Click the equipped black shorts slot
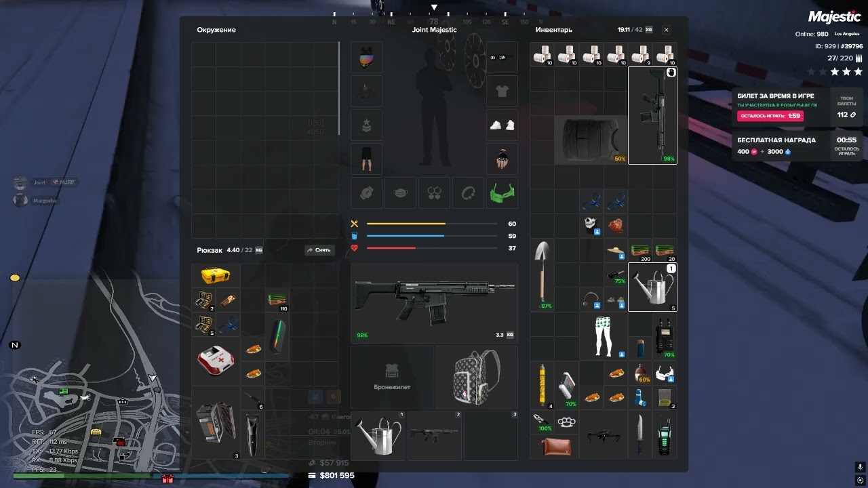 366,159
